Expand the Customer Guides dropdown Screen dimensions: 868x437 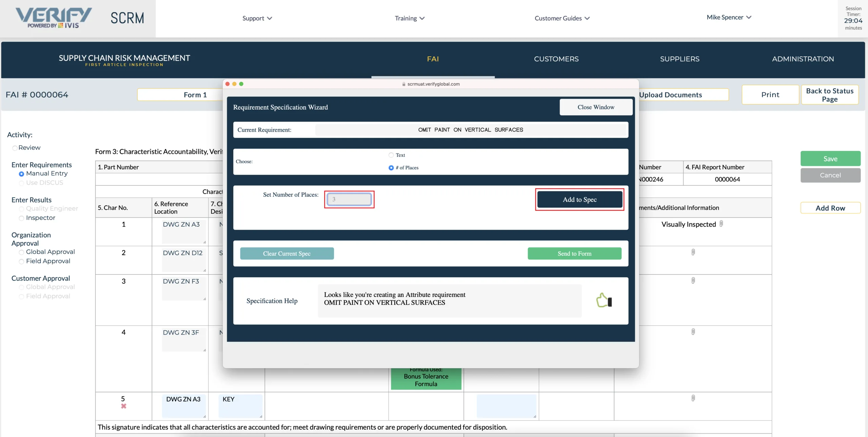562,18
